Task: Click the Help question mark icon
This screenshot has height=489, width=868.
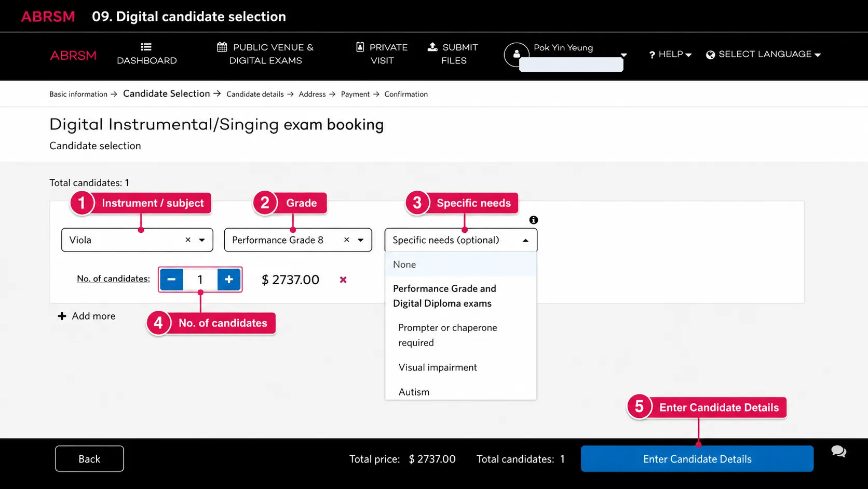Action: click(652, 55)
